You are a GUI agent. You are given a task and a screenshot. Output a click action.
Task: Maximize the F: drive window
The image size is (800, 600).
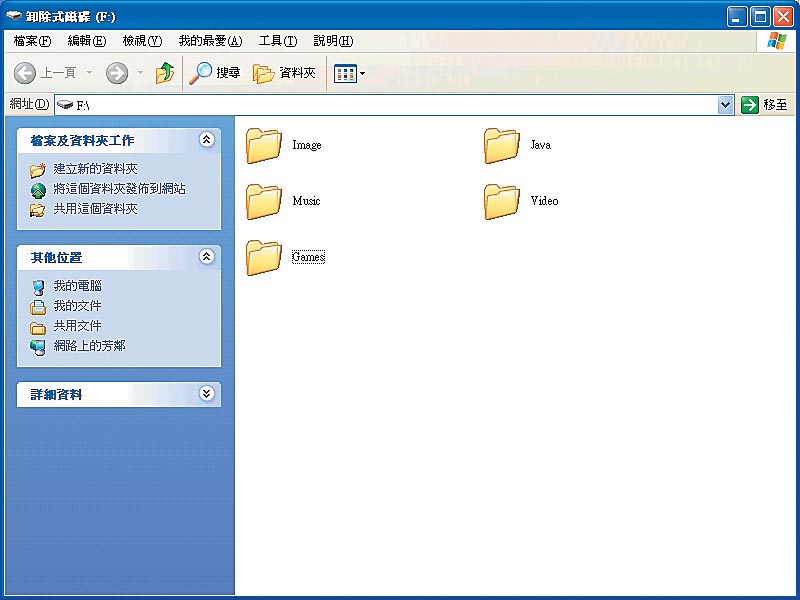(760, 17)
